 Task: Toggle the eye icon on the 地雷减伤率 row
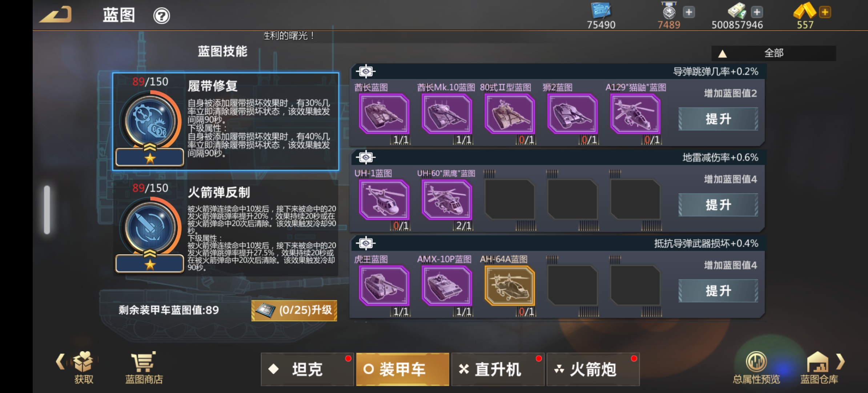(366, 157)
